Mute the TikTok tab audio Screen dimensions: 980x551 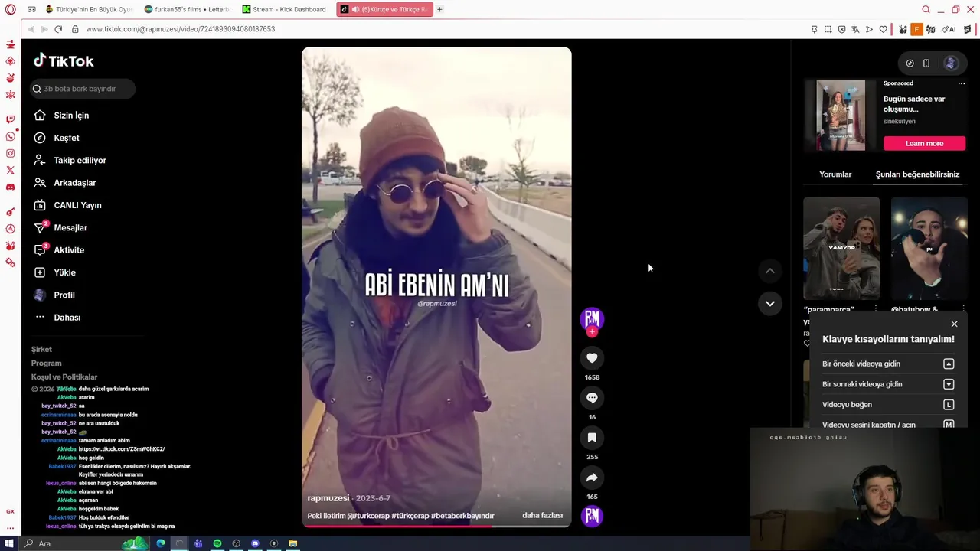[355, 9]
